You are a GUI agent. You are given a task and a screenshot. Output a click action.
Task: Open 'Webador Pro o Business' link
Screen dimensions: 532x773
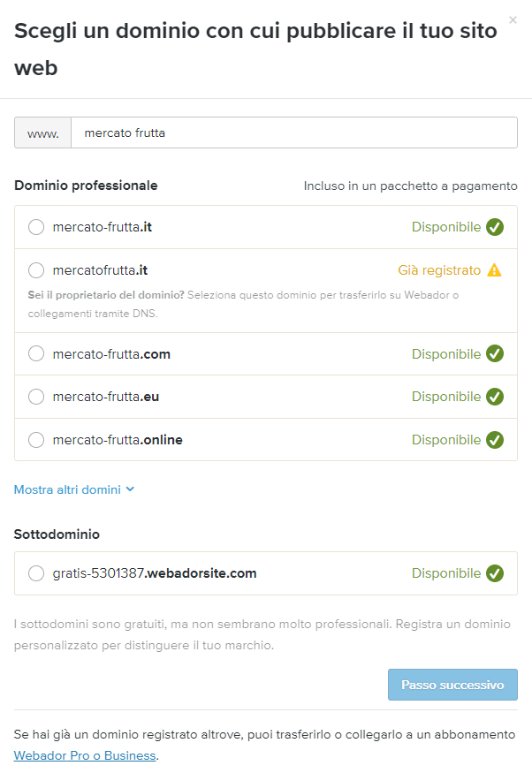pos(85,755)
